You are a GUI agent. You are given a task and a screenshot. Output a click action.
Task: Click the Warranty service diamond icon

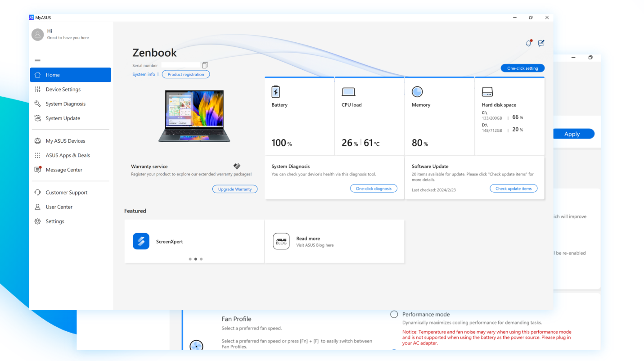(237, 166)
